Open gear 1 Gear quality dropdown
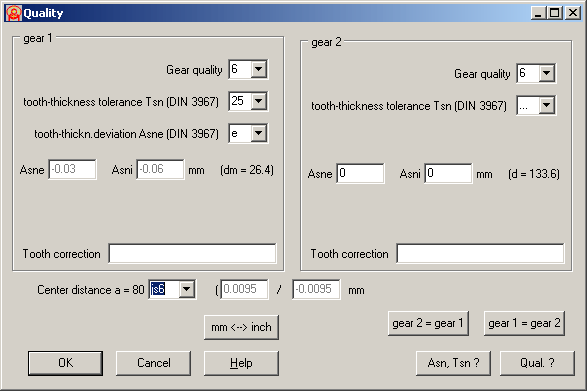587x391 pixels. click(259, 69)
